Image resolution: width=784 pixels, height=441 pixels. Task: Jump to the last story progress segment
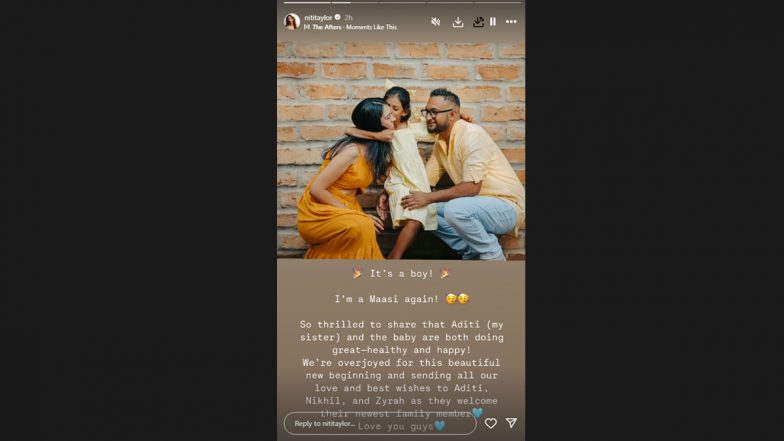(x=497, y=2)
